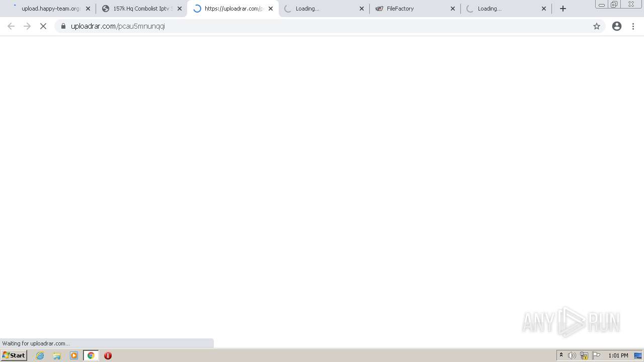Screen dimensions: 644x362
Task: Open the clock showing 1:01 PM
Action: (618, 355)
